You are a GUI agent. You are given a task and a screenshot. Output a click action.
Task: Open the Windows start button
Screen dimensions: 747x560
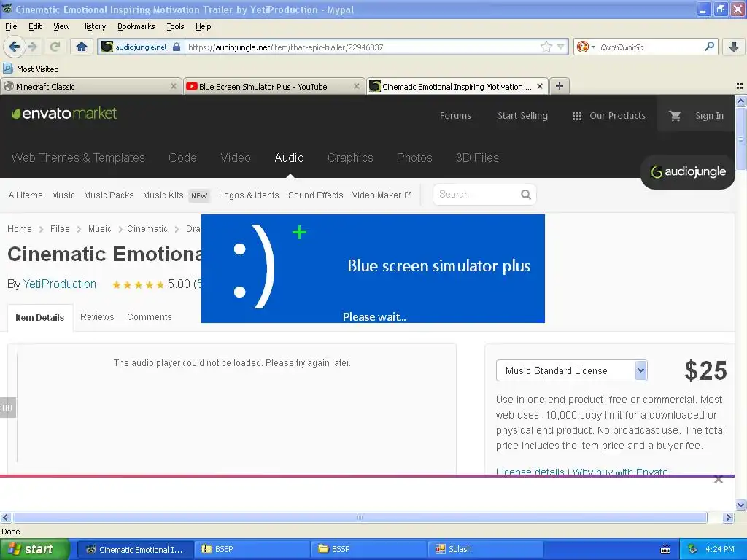coord(35,549)
